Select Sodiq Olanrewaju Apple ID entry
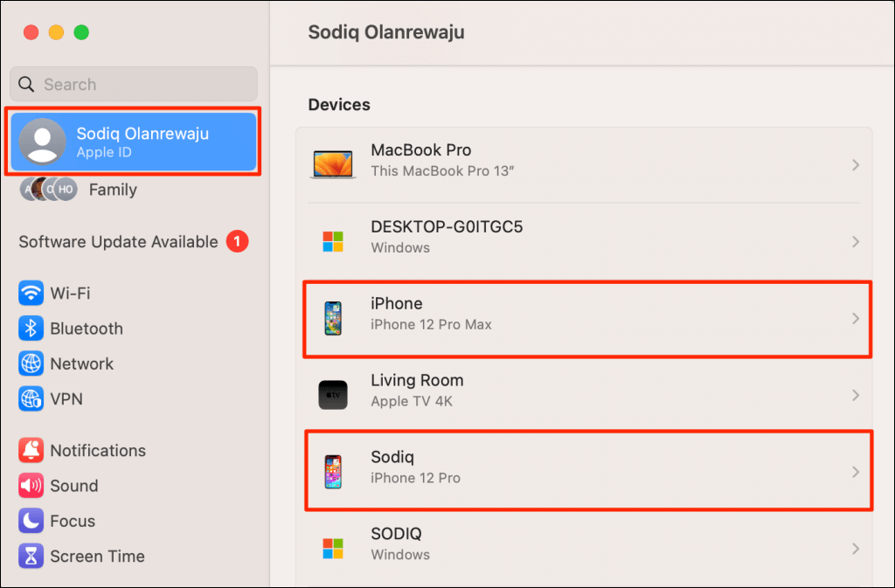 (134, 142)
